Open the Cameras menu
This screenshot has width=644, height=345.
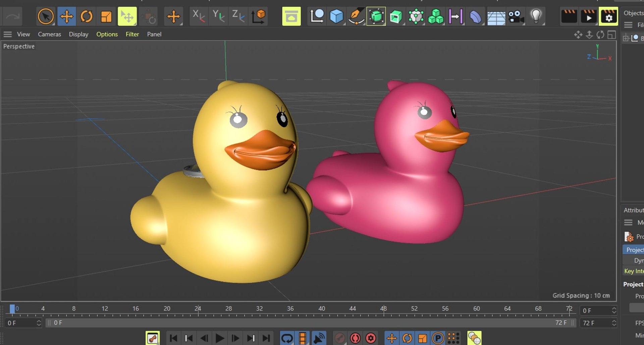pyautogui.click(x=49, y=34)
